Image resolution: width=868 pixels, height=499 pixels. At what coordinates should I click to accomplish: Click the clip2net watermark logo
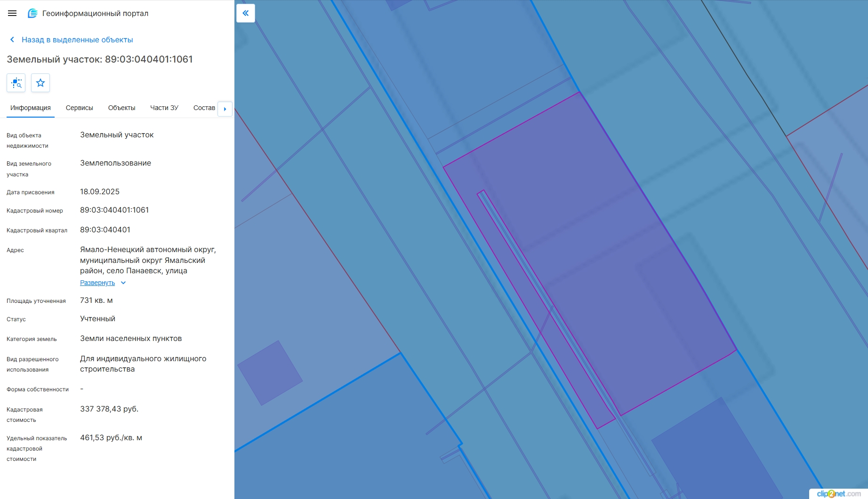click(839, 493)
